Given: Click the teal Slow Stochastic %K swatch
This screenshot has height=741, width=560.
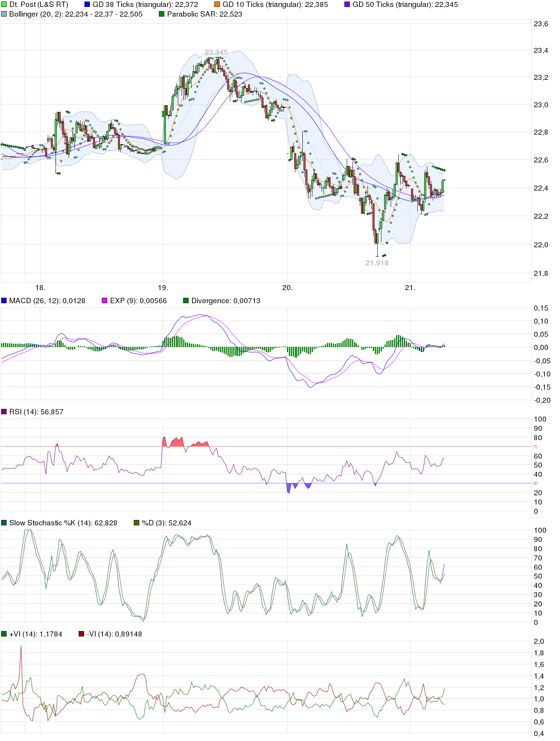Looking at the screenshot, I should point(4,523).
